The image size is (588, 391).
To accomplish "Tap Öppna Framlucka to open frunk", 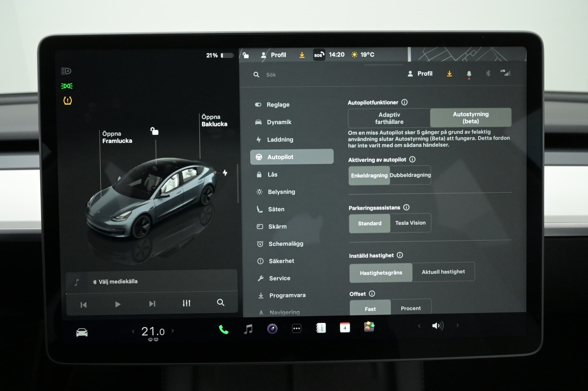I will [x=117, y=137].
